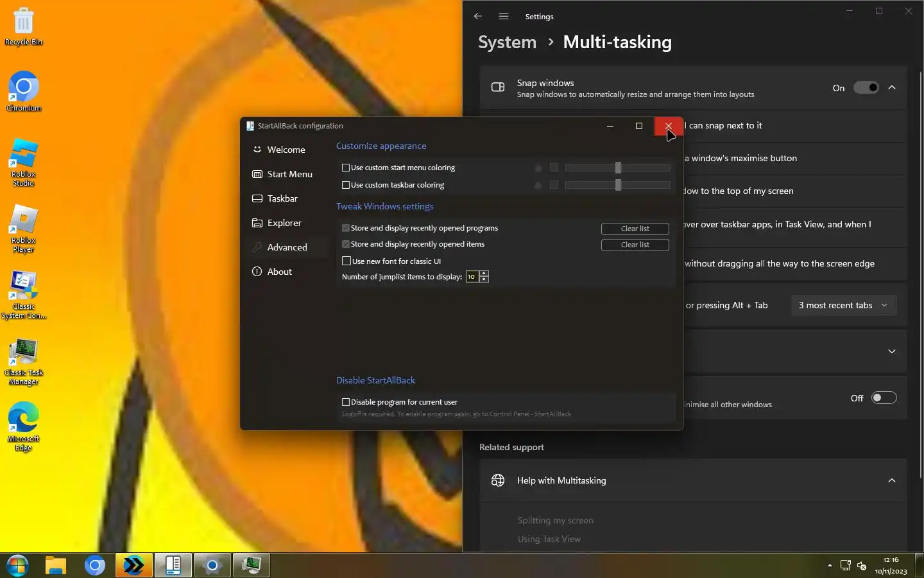Click the Windows Start orb

click(17, 566)
